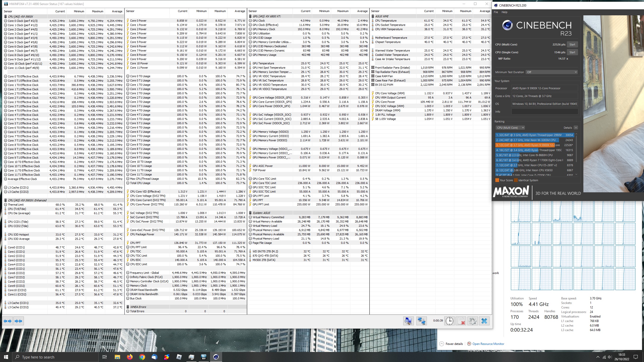The width and height of the screenshot is (644, 362).
Task: Select the WD SN770 2TB (M.2) row
Action: click(308, 251)
